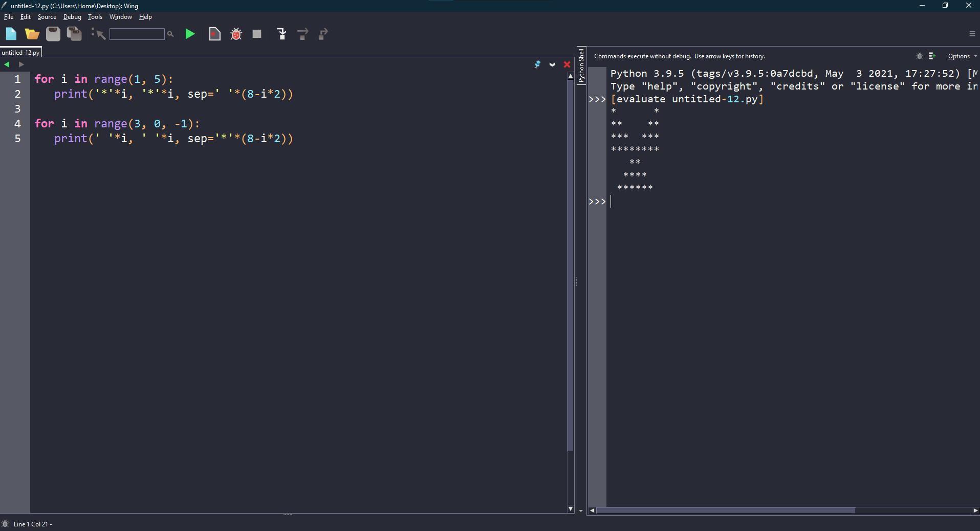The width and height of the screenshot is (980, 531).
Task: Click the Step Into debugger icon
Action: click(x=281, y=34)
